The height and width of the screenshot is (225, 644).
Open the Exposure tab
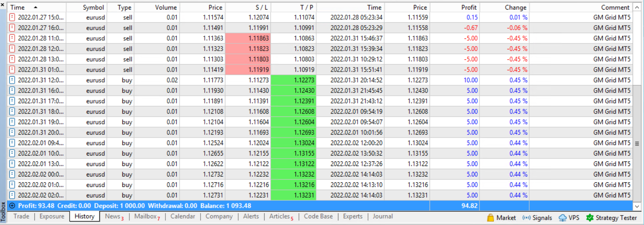(x=52, y=216)
